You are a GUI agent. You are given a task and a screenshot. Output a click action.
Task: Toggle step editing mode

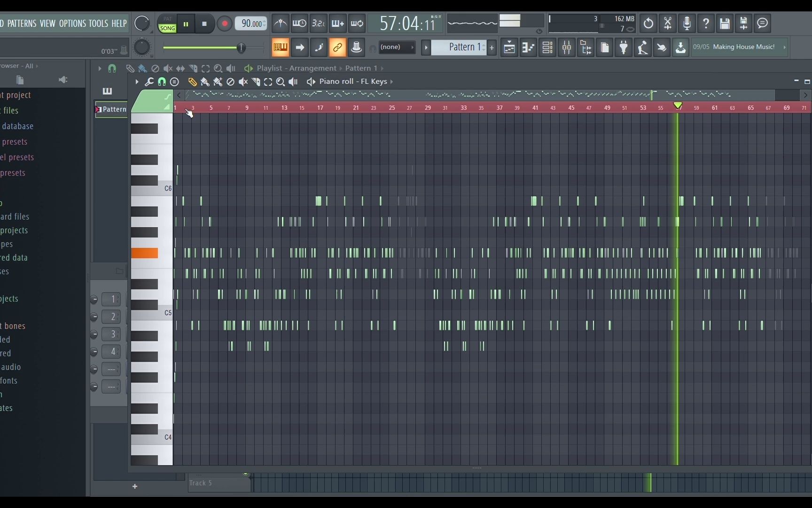[x=319, y=47]
